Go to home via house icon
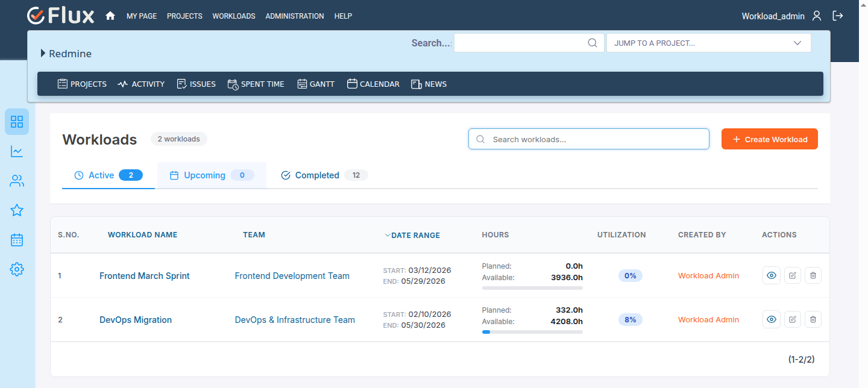868x388 pixels. [x=110, y=16]
